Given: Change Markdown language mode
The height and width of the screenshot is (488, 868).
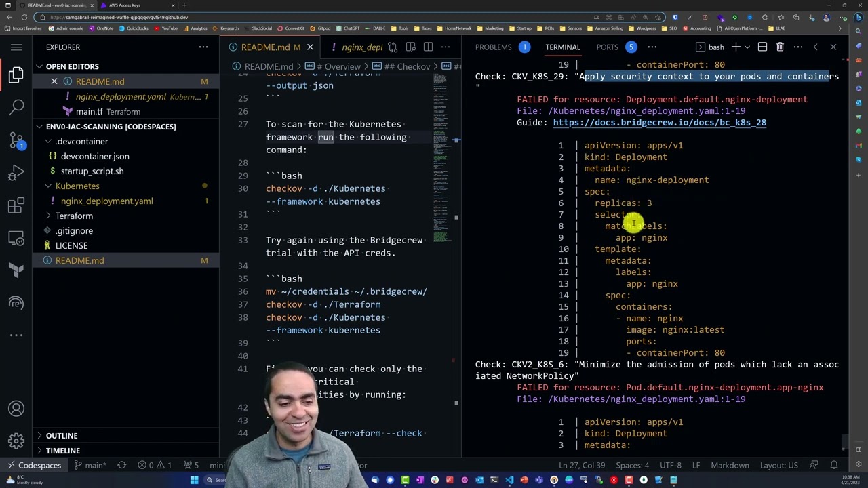Looking at the screenshot, I should coord(730,465).
